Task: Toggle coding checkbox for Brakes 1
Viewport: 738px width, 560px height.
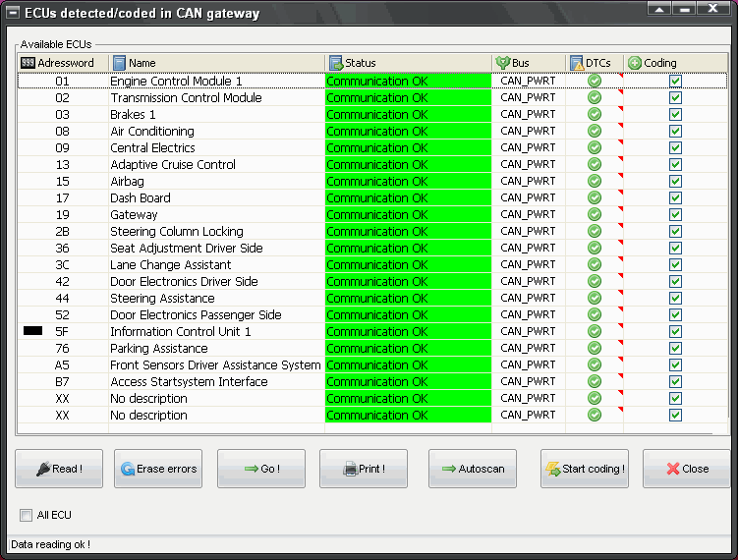Action: click(x=675, y=114)
